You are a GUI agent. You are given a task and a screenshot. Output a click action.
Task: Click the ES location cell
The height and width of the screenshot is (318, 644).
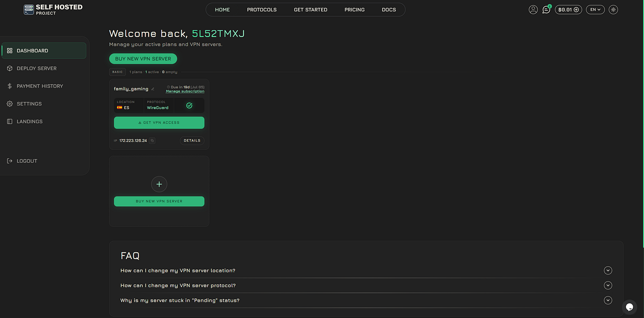coord(129,105)
